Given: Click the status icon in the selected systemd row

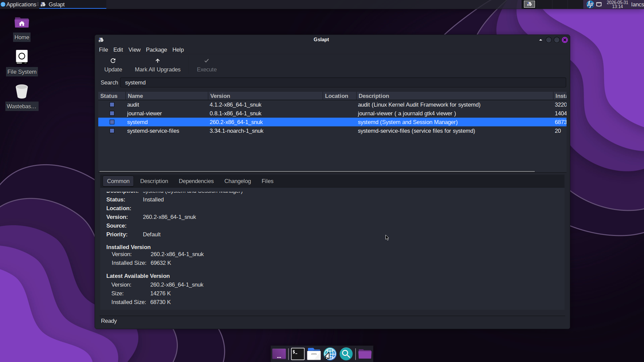Looking at the screenshot, I should pos(112,122).
